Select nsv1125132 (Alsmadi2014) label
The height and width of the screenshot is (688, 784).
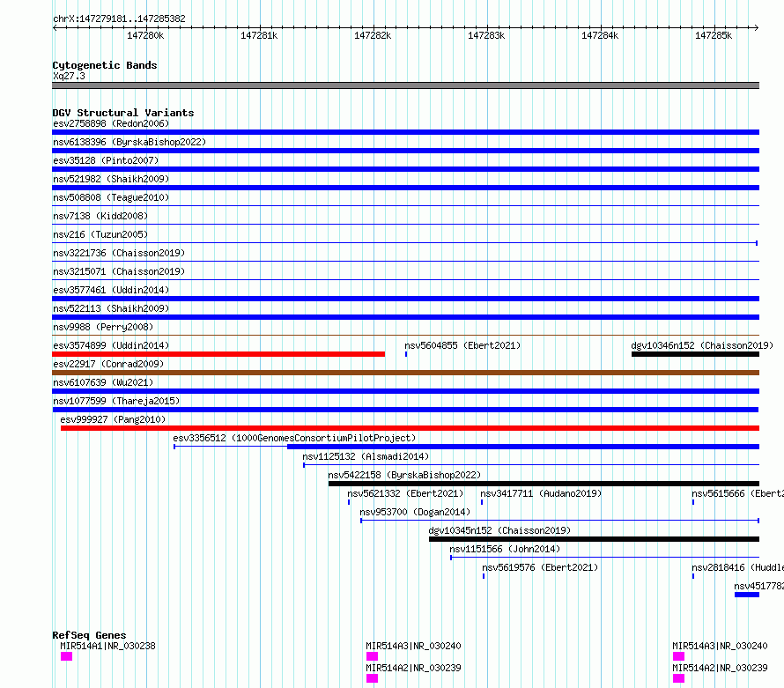pos(366,456)
